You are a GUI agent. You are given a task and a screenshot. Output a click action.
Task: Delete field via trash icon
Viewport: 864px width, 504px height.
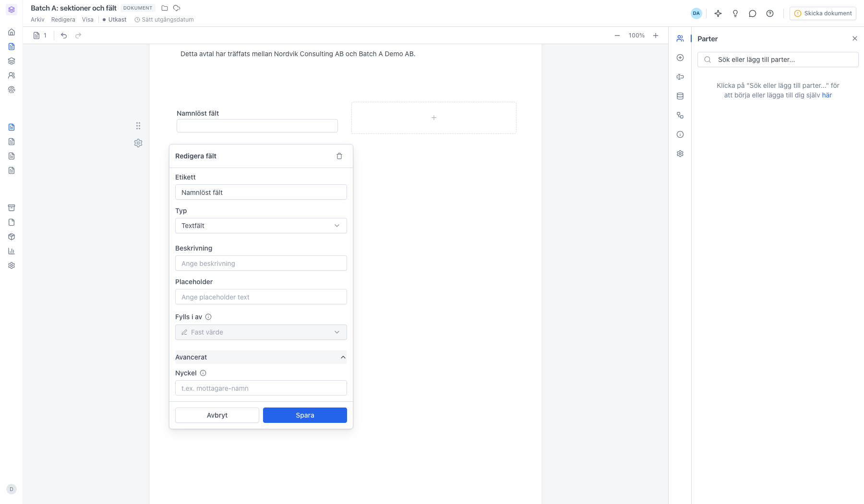339,156
